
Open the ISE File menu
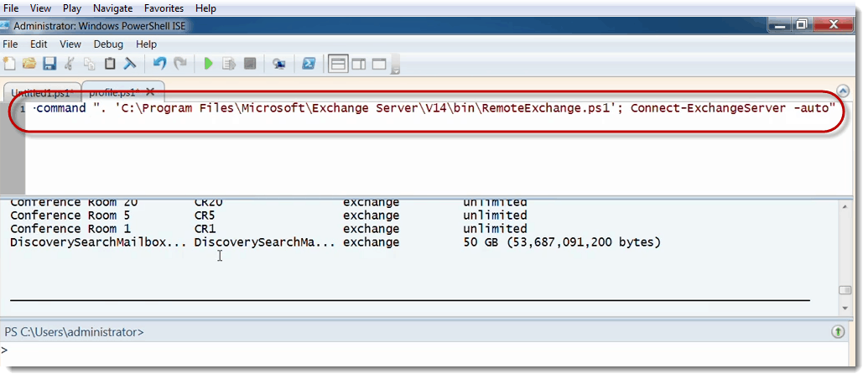10,44
